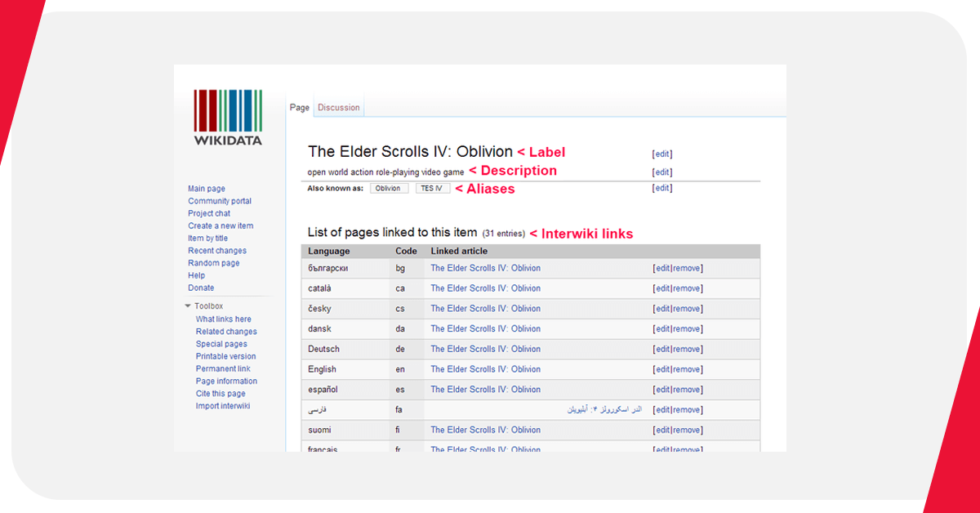Remove the български row link
Viewport: 980px width, 513px height.
687,268
